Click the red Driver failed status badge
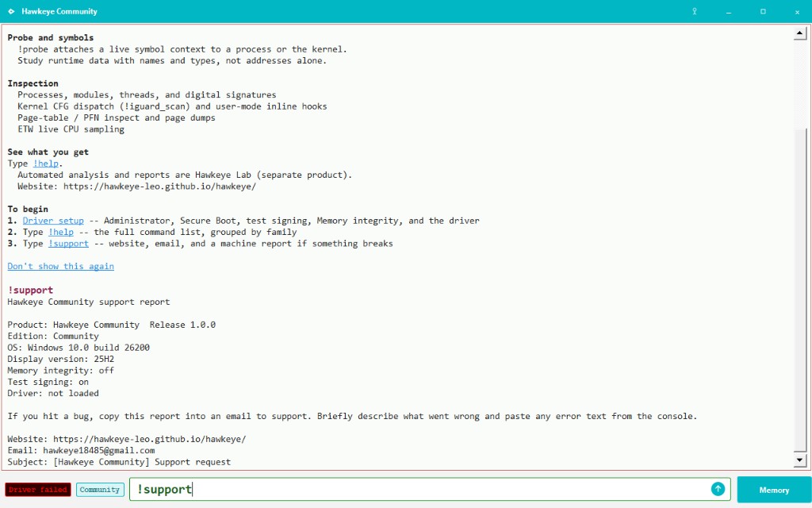This screenshot has width=812, height=508. click(38, 489)
